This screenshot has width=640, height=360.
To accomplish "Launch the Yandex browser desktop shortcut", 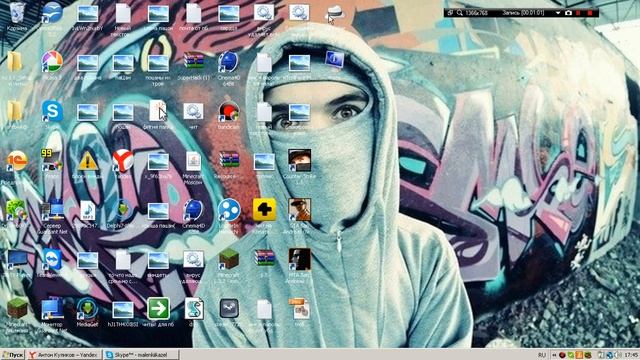I will point(123,160).
